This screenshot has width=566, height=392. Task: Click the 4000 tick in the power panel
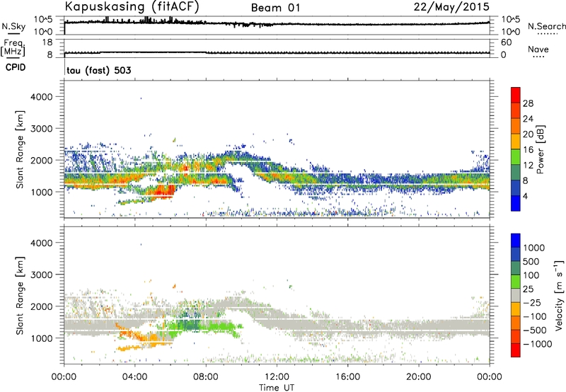tap(42, 97)
